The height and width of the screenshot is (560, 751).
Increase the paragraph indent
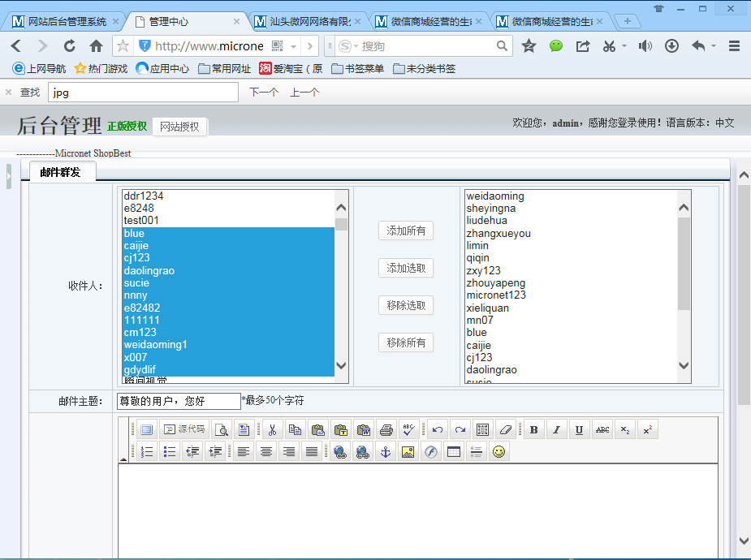215,451
